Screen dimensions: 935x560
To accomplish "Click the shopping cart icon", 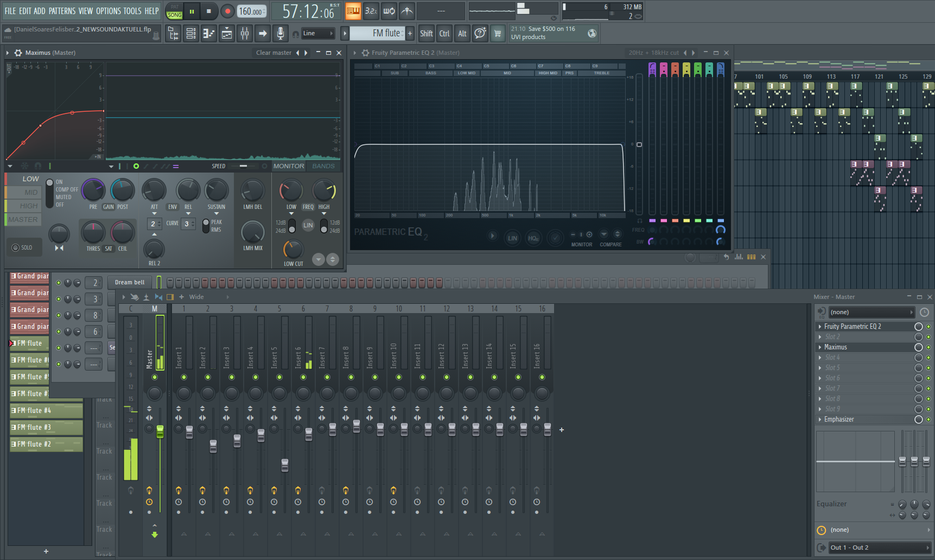I will point(498,34).
